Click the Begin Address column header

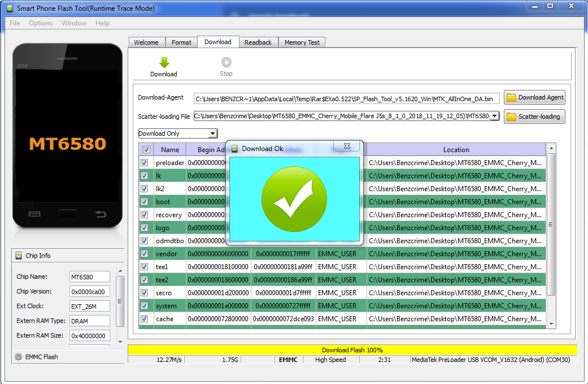point(206,149)
